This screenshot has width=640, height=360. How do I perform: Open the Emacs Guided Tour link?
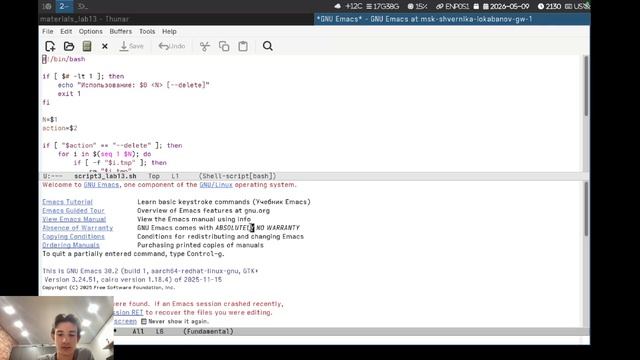pyautogui.click(x=73, y=211)
